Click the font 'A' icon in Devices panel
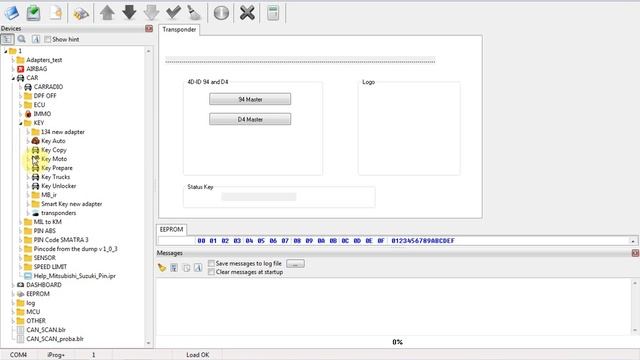This screenshot has width=640, height=360. [36, 39]
